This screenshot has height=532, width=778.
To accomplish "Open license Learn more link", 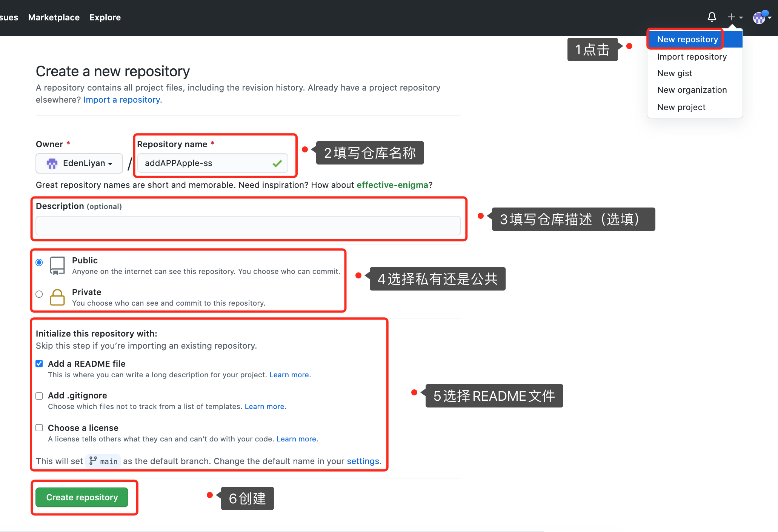I will (x=297, y=439).
